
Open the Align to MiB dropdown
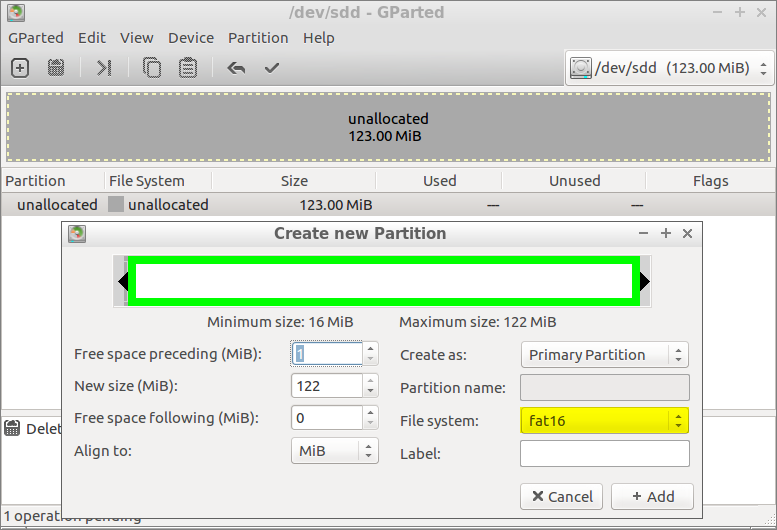334,451
